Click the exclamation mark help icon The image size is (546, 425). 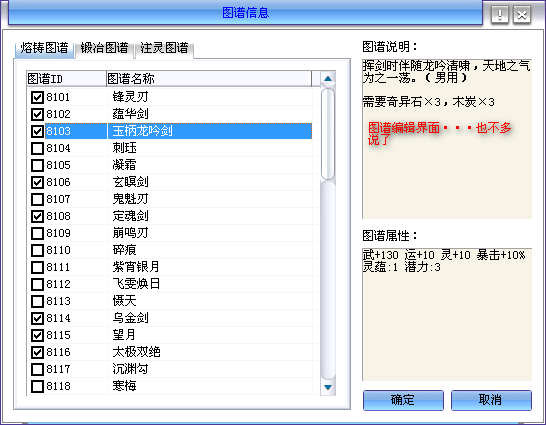[x=500, y=15]
